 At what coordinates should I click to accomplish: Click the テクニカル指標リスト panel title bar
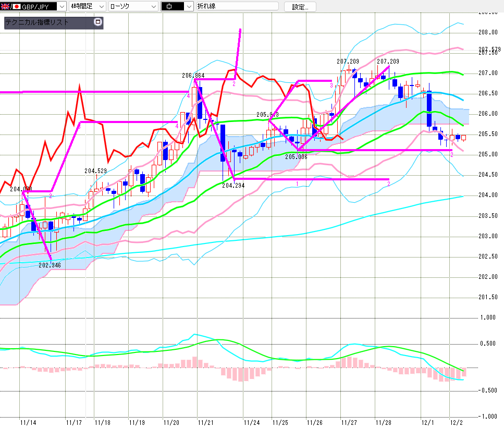(47, 23)
